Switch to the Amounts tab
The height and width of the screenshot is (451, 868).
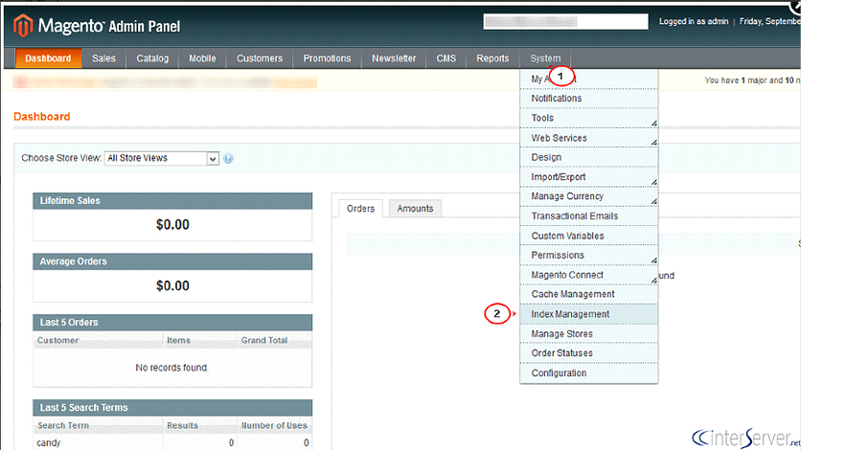[x=415, y=209]
